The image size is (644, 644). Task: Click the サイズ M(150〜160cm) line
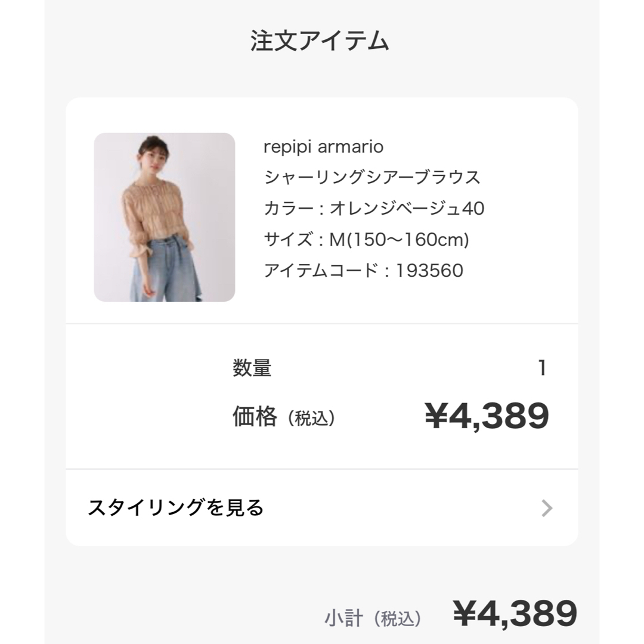(366, 240)
